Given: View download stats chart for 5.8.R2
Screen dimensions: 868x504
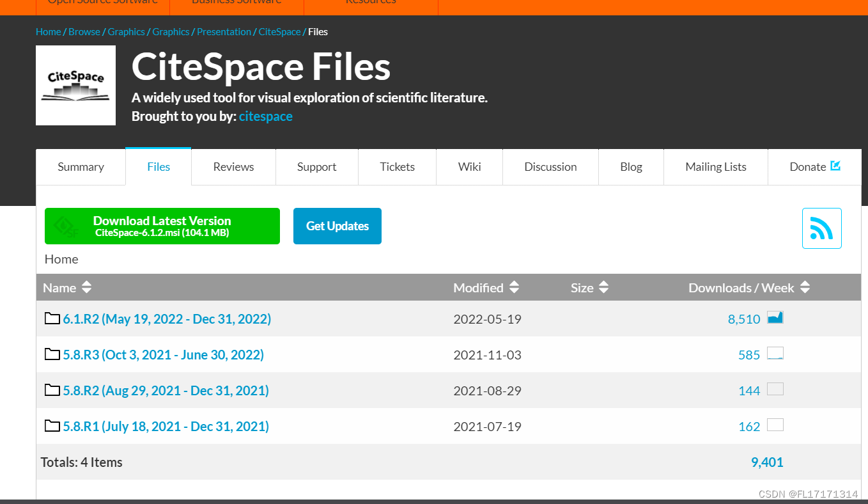Looking at the screenshot, I should [x=775, y=389].
